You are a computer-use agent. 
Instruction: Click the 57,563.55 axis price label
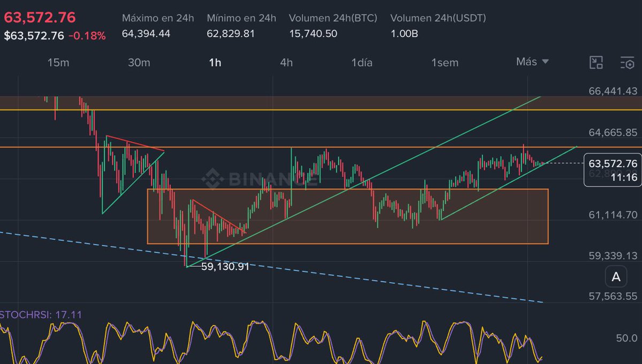(x=613, y=296)
